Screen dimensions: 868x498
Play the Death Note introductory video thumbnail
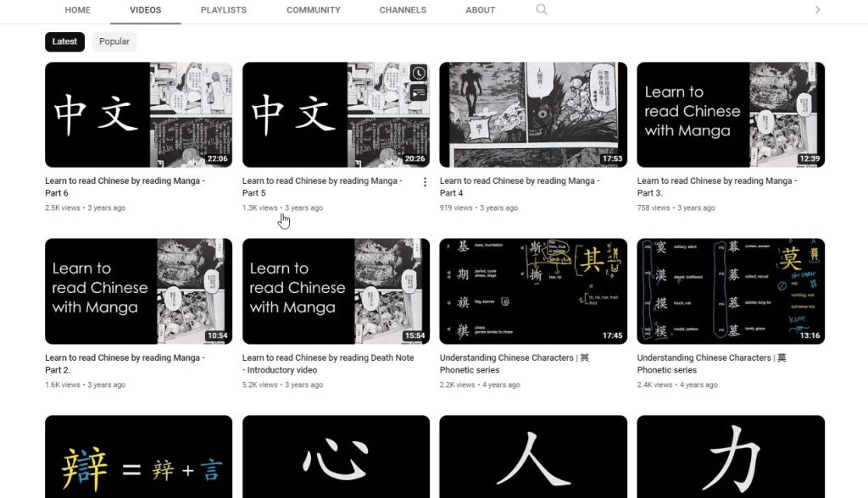coord(336,291)
